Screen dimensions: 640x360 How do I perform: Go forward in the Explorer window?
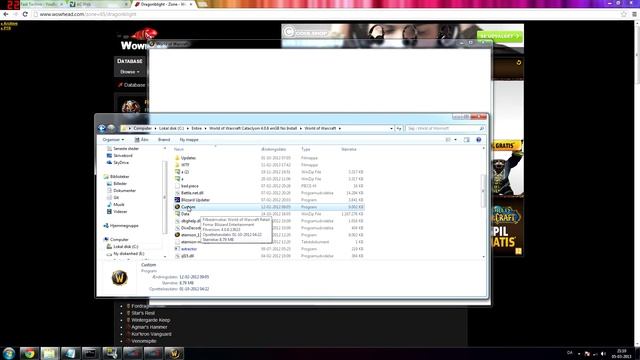point(111,128)
